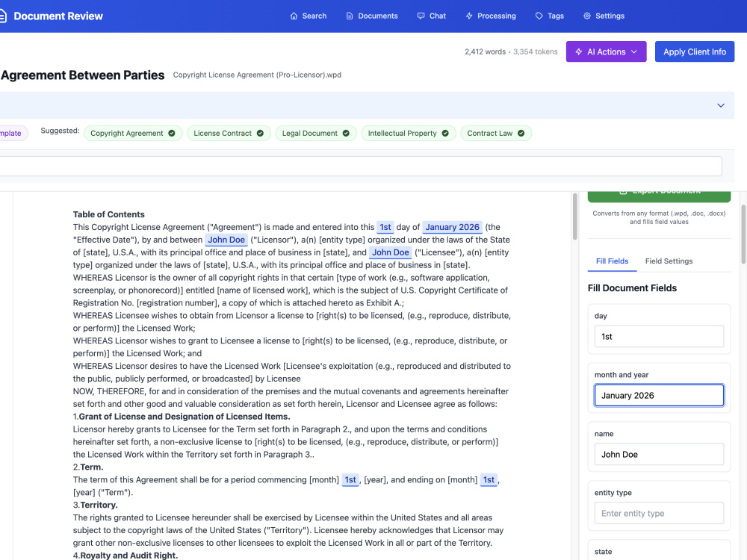Click highlighted John Doe before Licensee
Image resolution: width=747 pixels, height=560 pixels.
coord(391,252)
